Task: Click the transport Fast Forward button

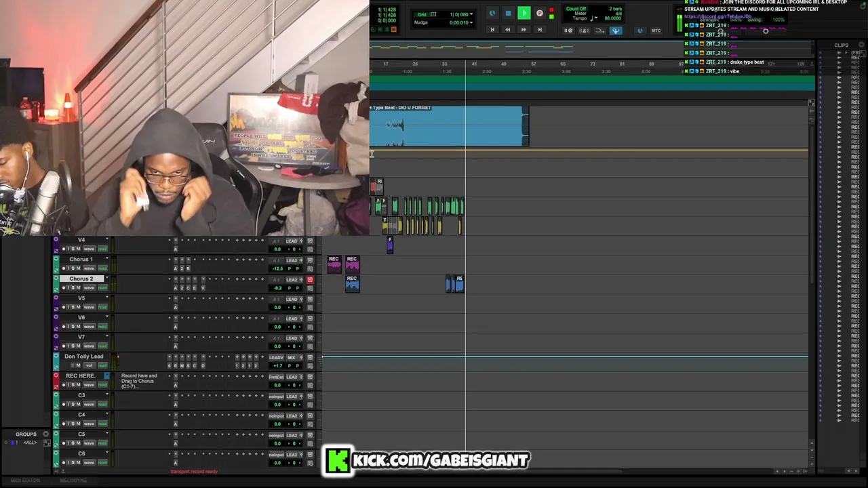Action: (524, 30)
